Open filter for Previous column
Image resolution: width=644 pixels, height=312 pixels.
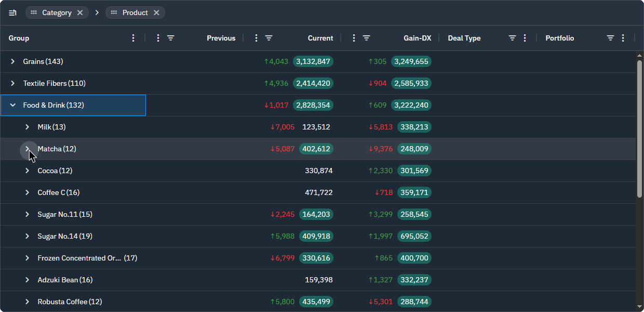[x=170, y=38]
